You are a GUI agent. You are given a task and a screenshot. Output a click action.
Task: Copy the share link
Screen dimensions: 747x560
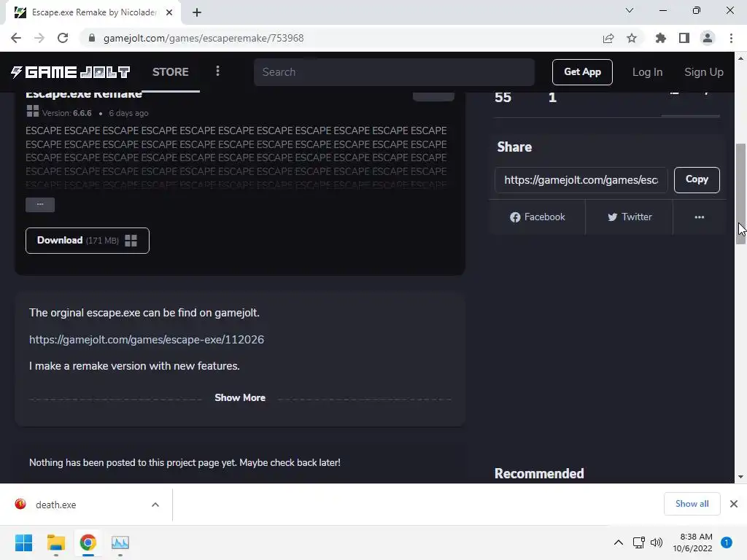coord(697,180)
